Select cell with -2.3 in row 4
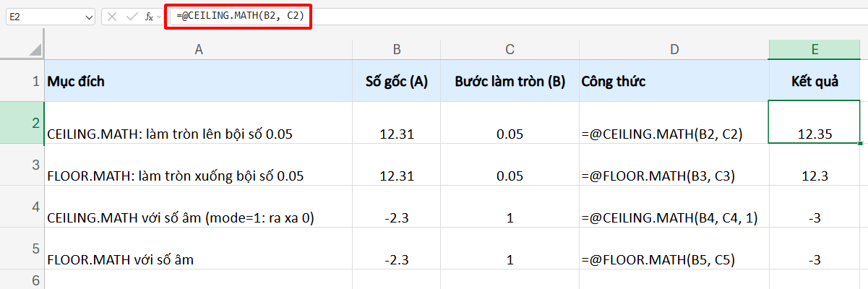Image resolution: width=868 pixels, height=289 pixels. point(397,217)
